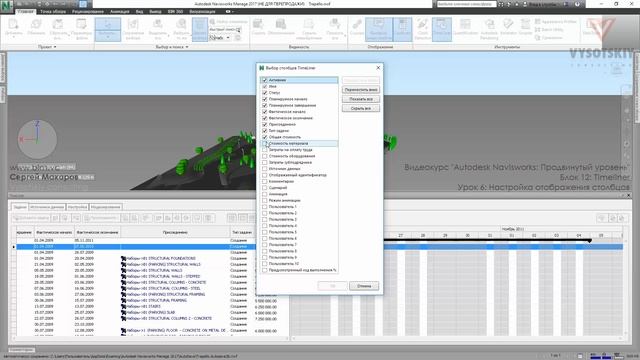This screenshot has width=640, height=360.
Task: Switch to Анимация ribbon tab
Action: click(120, 11)
